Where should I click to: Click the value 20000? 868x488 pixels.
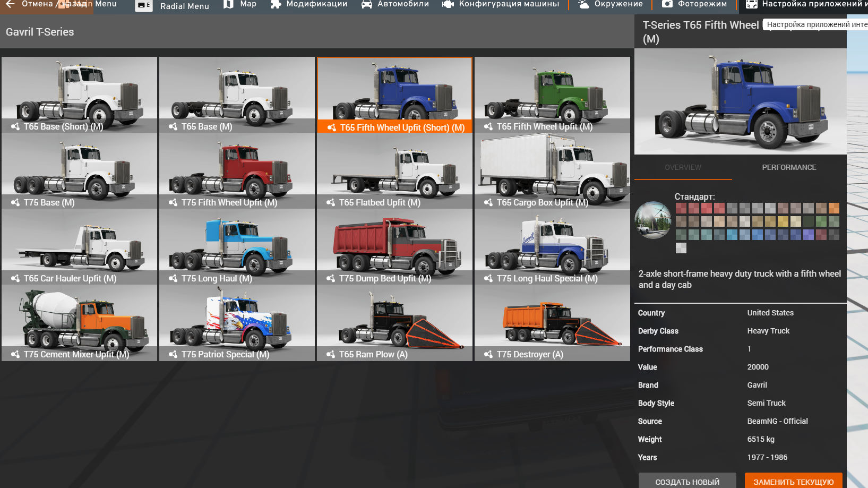[x=758, y=367]
